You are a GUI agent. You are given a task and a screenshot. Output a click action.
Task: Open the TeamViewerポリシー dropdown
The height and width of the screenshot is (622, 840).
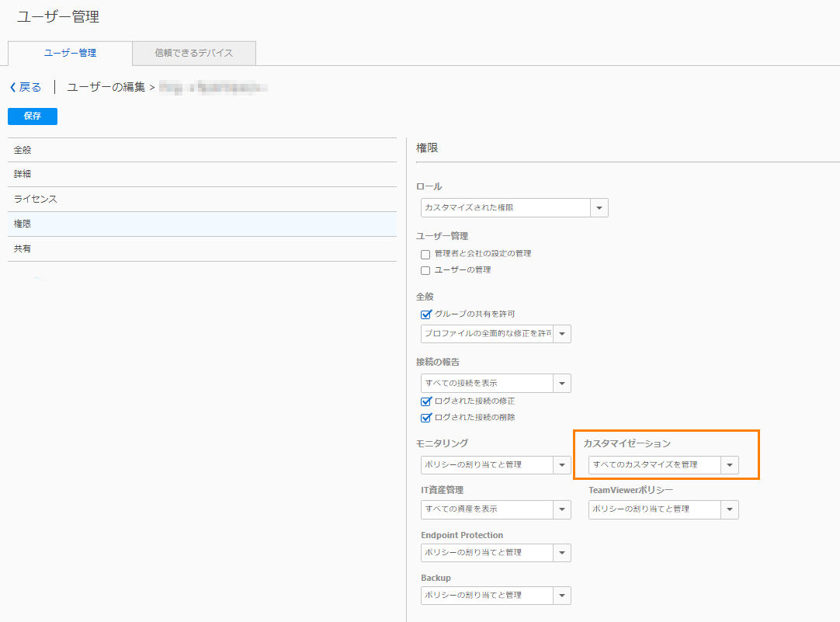pyautogui.click(x=730, y=509)
